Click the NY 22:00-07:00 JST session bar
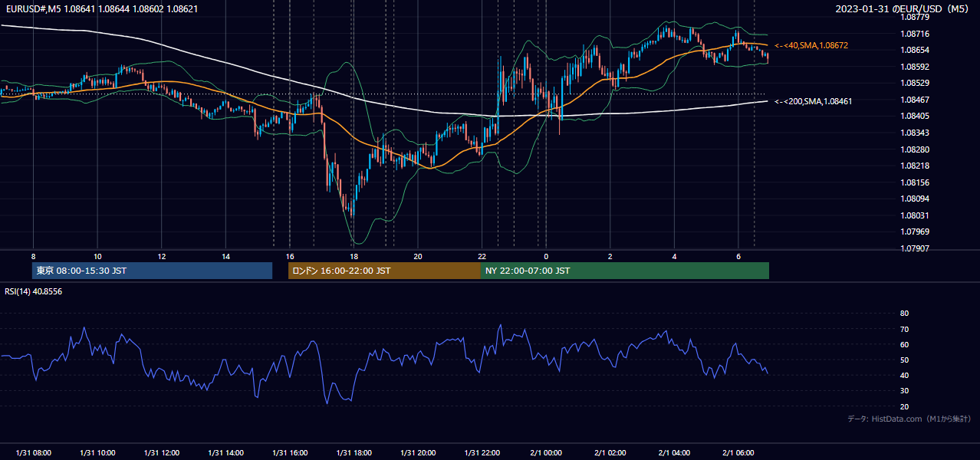 pyautogui.click(x=625, y=271)
